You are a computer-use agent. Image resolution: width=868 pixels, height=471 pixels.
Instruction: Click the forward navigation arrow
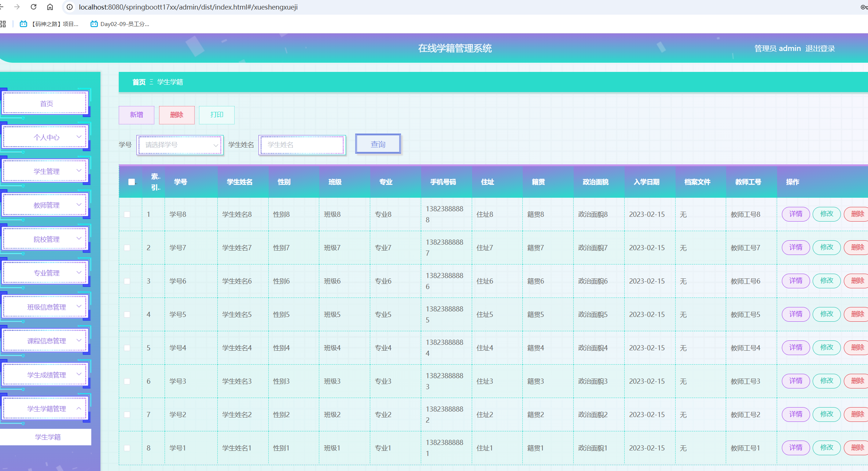17,7
